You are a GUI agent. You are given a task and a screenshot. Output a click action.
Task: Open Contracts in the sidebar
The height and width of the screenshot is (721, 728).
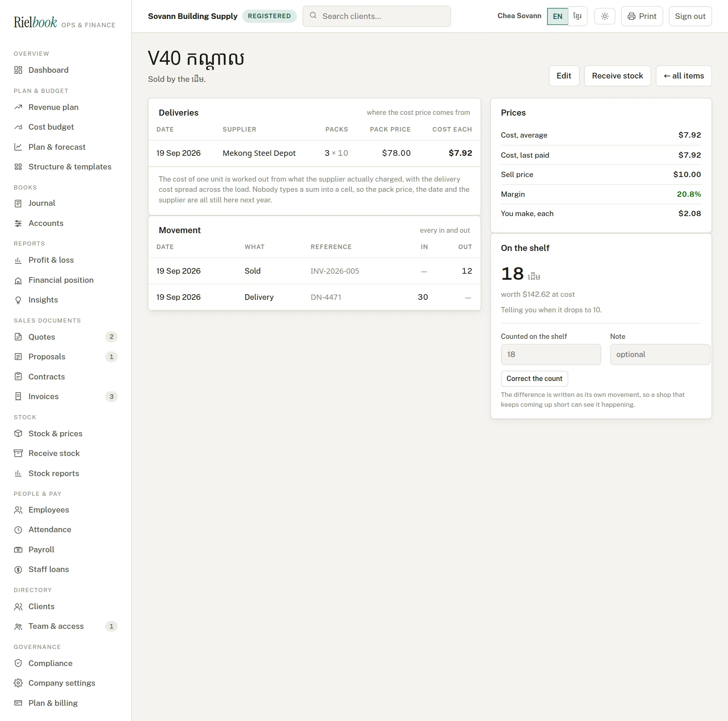tap(66, 377)
